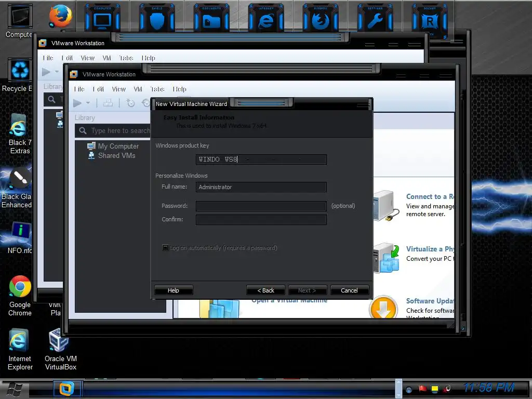The width and height of the screenshot is (532, 399).
Task: Go back with the < Back button
Action: click(265, 290)
